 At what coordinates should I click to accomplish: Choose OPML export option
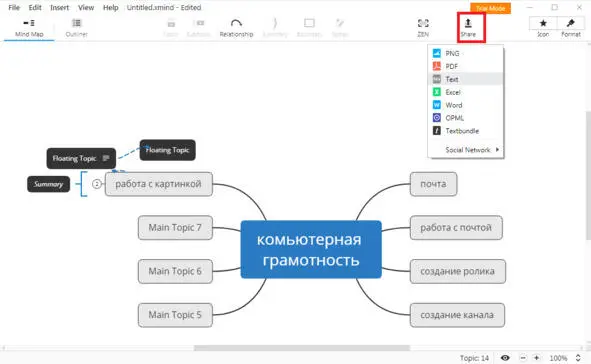point(465,118)
